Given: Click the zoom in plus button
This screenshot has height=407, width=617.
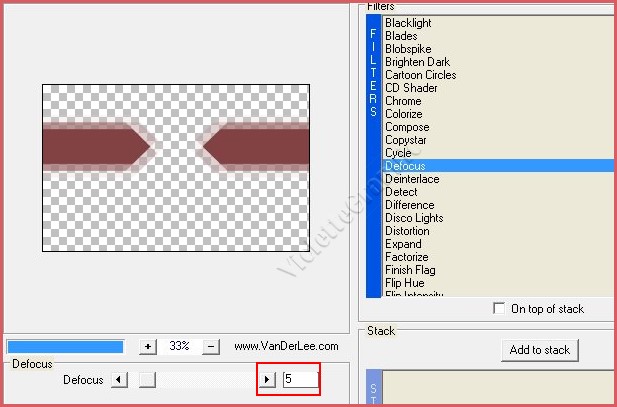Looking at the screenshot, I should coord(148,346).
